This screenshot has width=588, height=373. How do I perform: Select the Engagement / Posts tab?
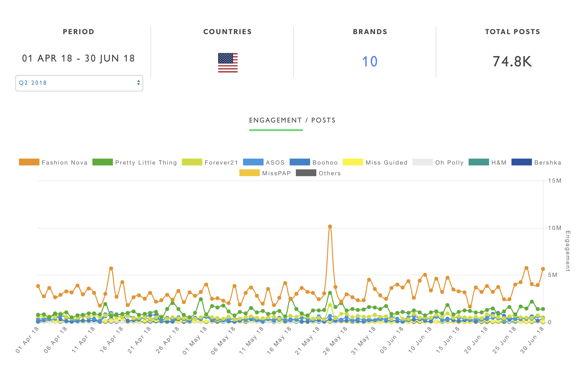(x=292, y=120)
